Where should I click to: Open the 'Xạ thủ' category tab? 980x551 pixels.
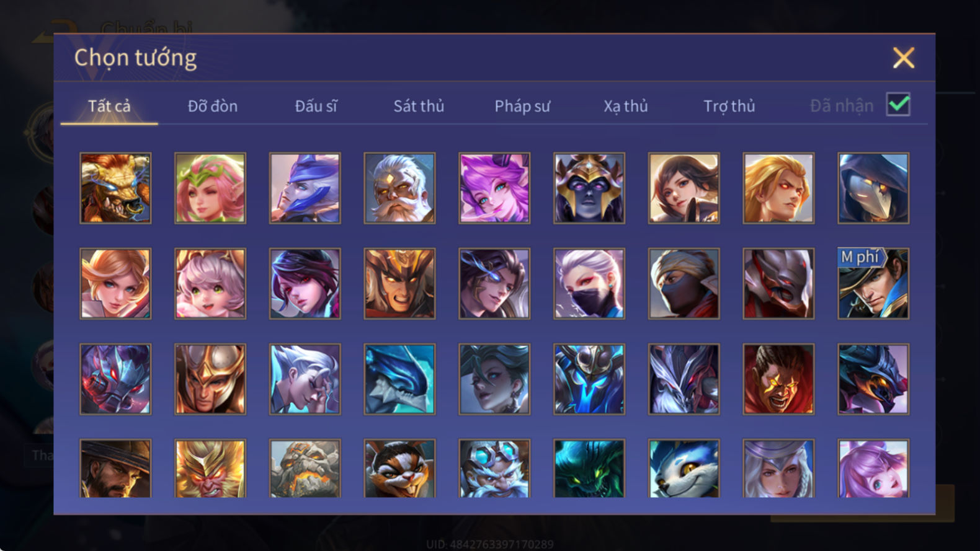pos(626,106)
